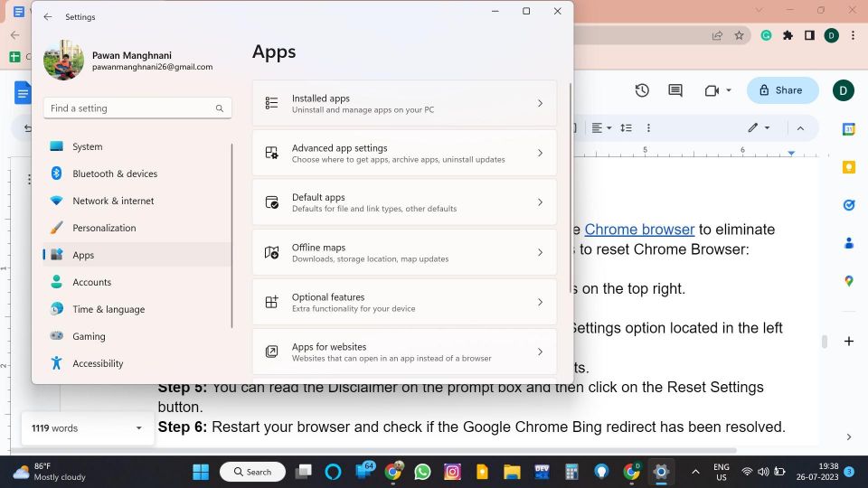868x488 pixels.
Task: Open Chrome extensions puzzle icon
Action: click(788, 35)
